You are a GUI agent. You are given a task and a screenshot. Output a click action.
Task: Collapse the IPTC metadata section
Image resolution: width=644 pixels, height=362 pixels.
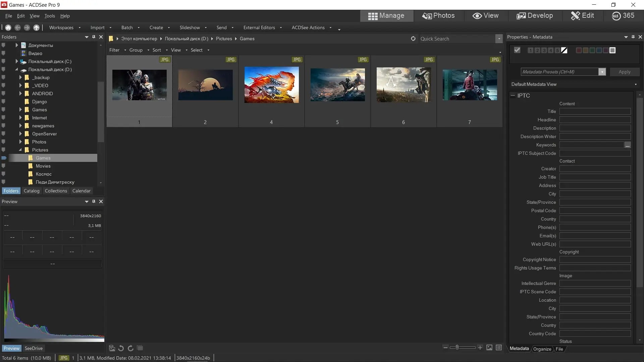pyautogui.click(x=513, y=96)
